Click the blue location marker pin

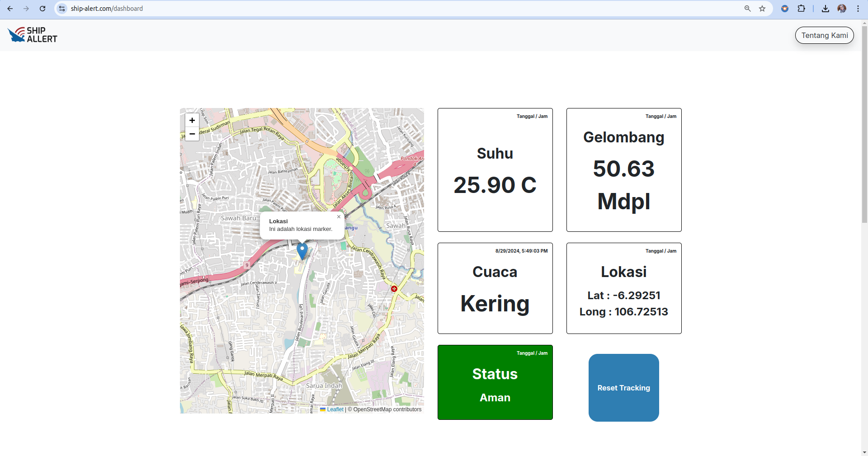302,251
